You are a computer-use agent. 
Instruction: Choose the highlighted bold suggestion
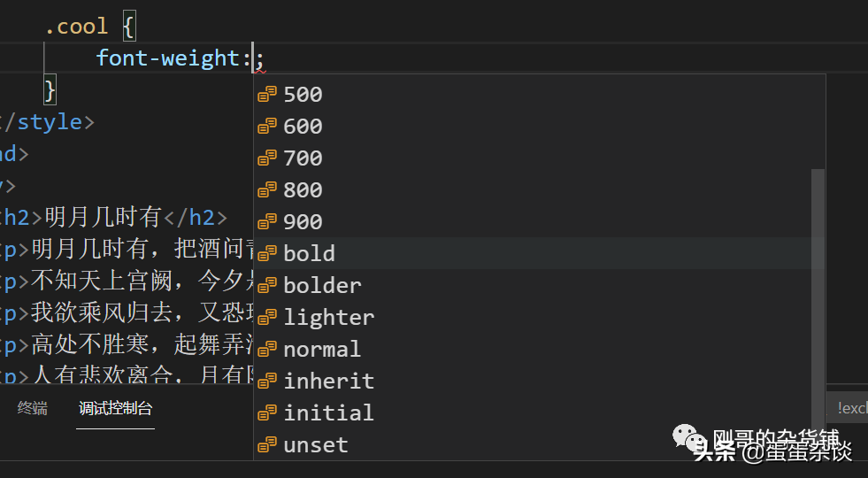tap(309, 254)
